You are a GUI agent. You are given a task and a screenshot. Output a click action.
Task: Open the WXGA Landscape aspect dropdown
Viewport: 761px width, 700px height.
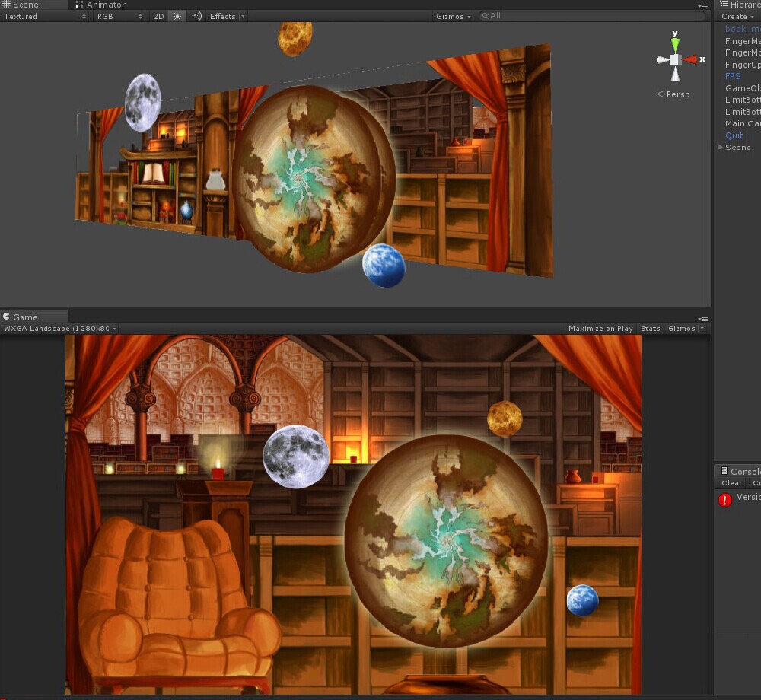[60, 329]
